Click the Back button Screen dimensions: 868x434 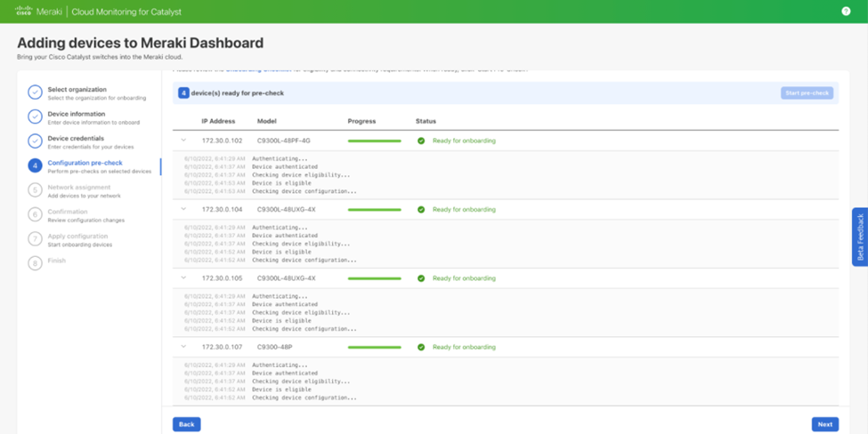pyautogui.click(x=187, y=424)
